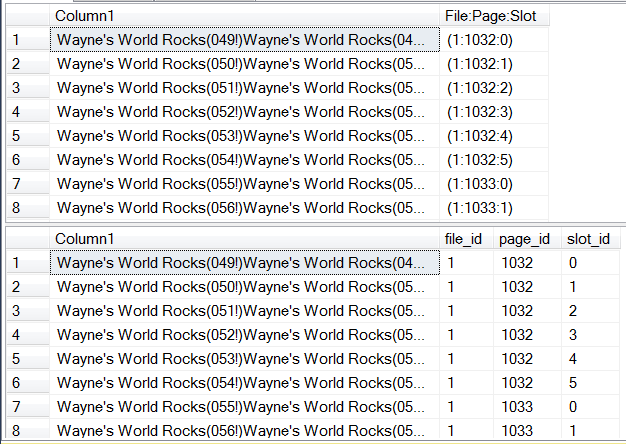Select slot_id cell with value 5
The width and height of the screenshot is (626, 444).
pos(590,383)
